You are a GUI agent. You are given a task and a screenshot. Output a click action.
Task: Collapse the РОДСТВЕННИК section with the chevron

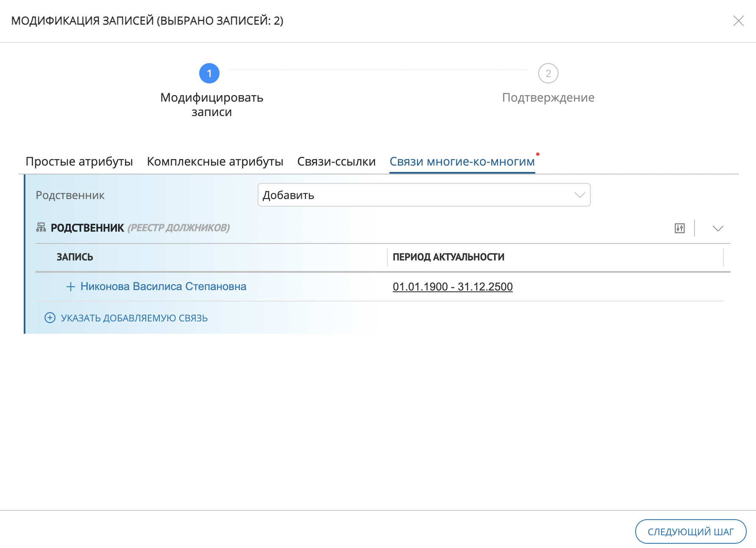[x=717, y=228]
